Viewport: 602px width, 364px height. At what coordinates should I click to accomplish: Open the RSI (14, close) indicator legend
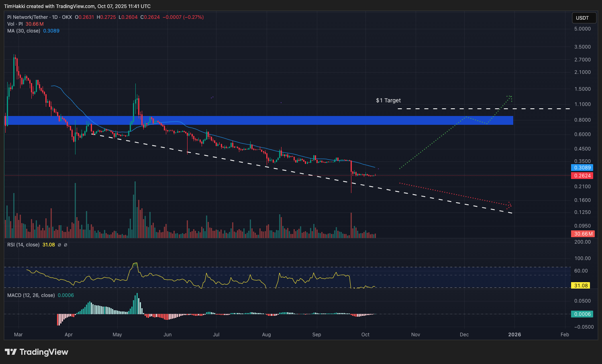point(23,245)
